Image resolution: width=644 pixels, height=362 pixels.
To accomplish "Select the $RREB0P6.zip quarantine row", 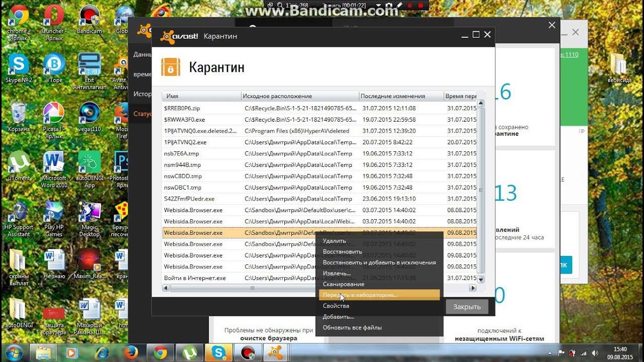I will click(319, 108).
